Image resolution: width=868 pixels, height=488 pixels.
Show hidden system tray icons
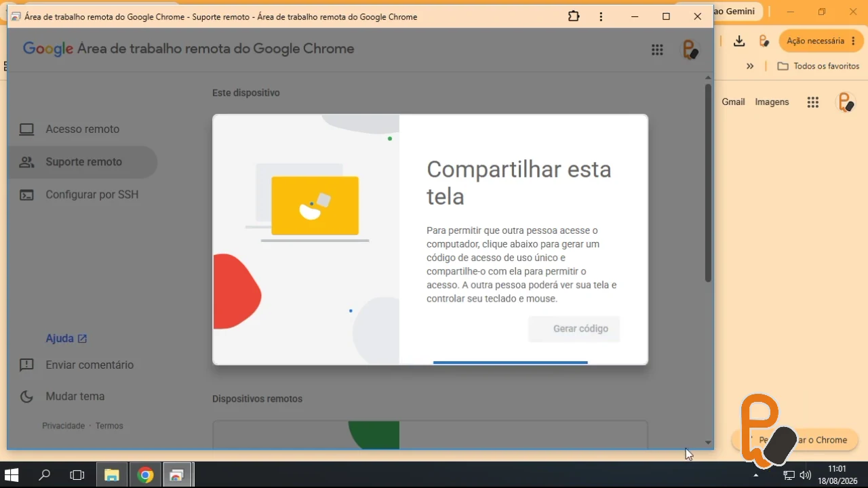[x=756, y=475]
